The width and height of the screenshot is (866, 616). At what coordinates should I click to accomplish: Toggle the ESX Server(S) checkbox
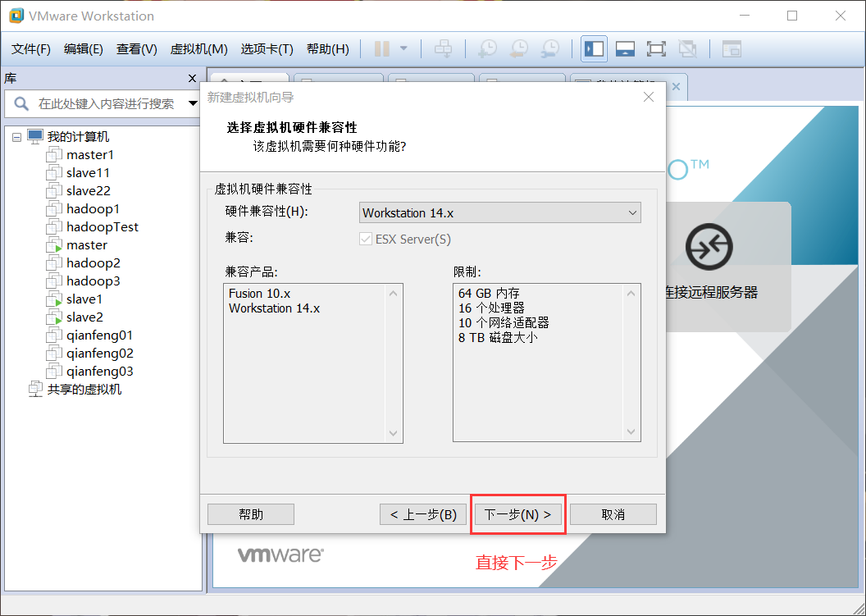point(365,240)
